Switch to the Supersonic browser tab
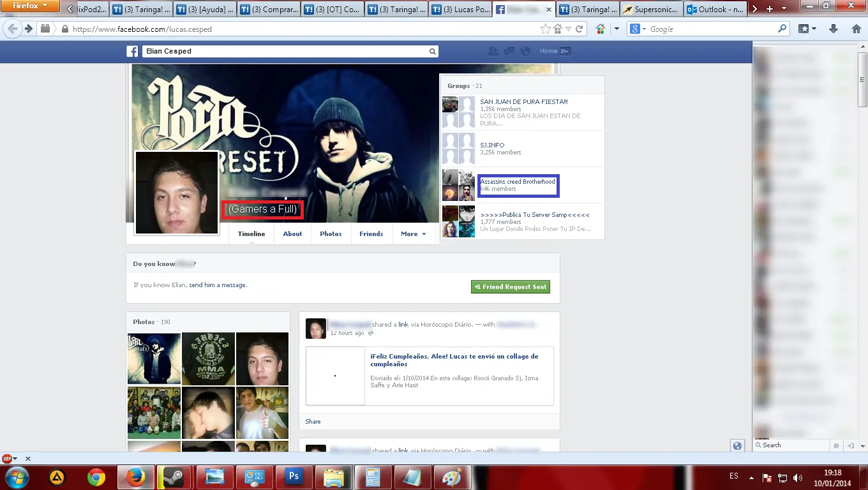 [x=651, y=10]
